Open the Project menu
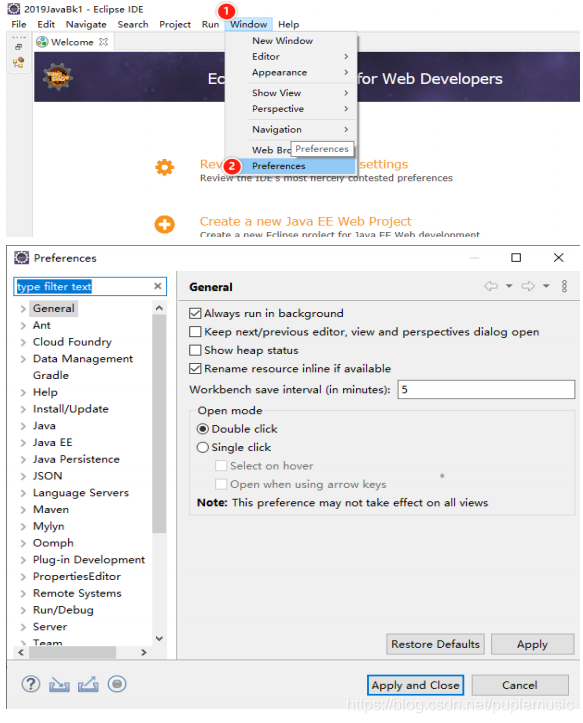The image size is (583, 723). [175, 24]
